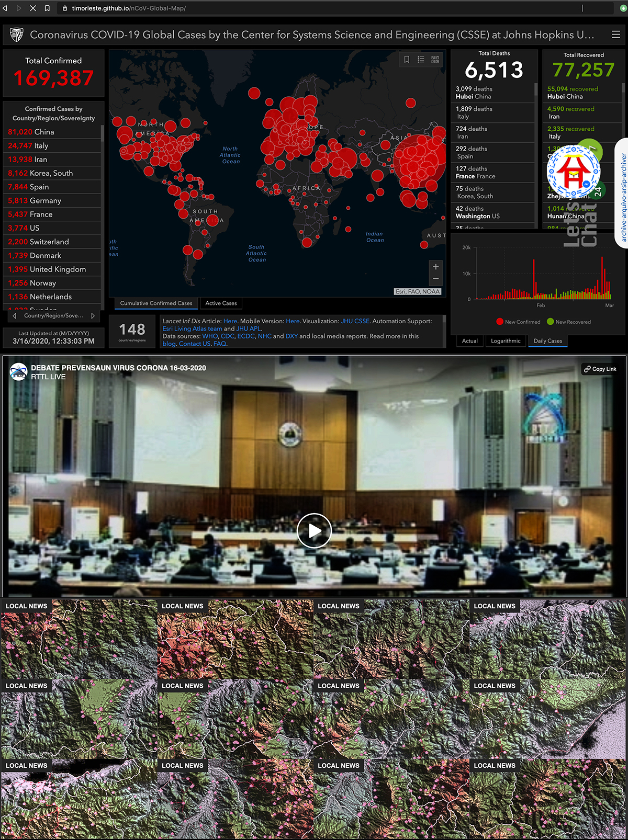Image resolution: width=628 pixels, height=840 pixels.
Task: Open the map bookmarks icon
Action: 407,60
